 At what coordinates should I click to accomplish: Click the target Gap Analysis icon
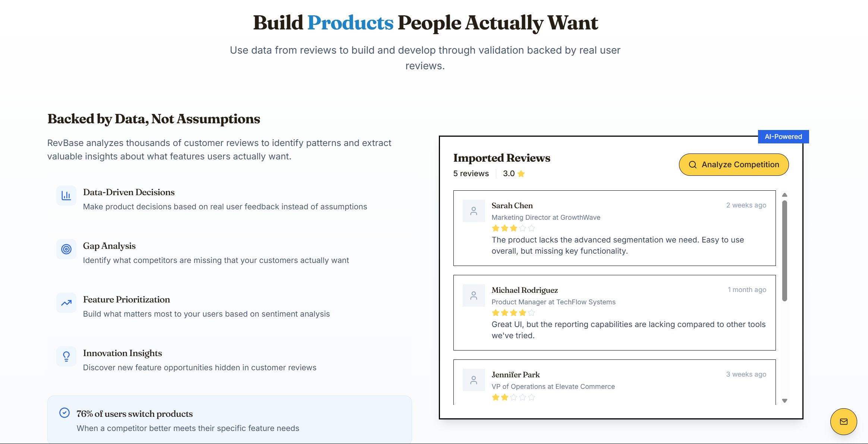pyautogui.click(x=66, y=249)
